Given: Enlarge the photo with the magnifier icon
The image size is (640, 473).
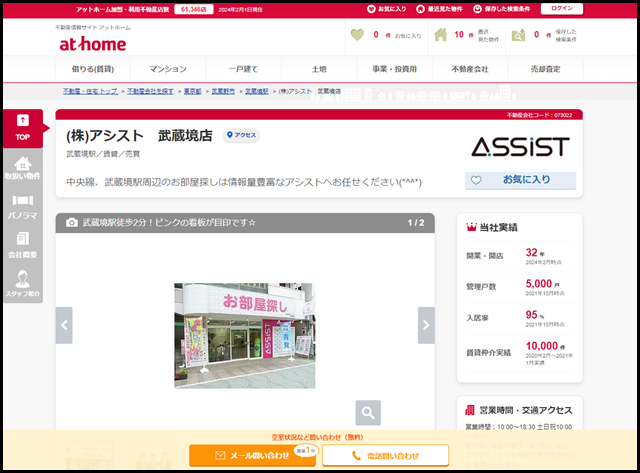Looking at the screenshot, I should point(368,413).
